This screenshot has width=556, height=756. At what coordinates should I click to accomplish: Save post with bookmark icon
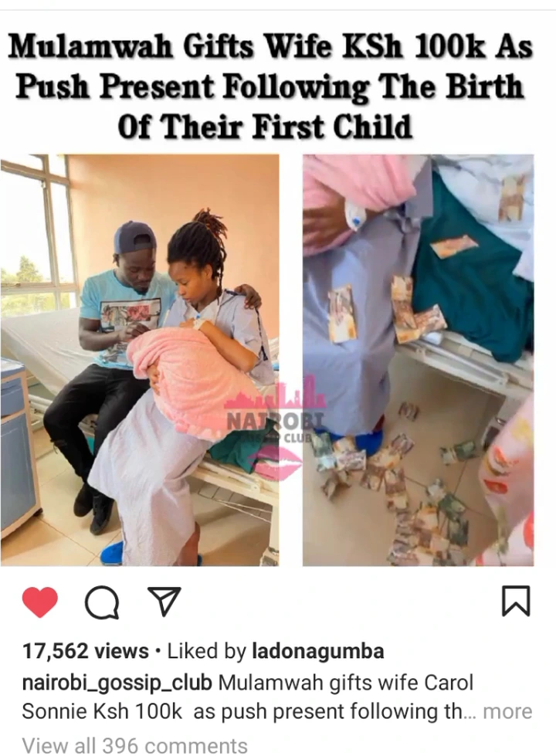[516, 602]
